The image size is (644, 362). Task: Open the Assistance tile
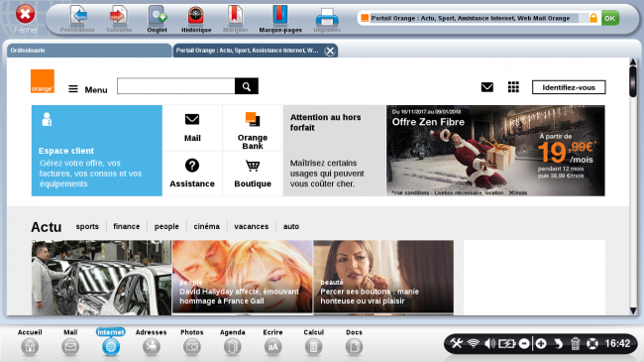[192, 174]
